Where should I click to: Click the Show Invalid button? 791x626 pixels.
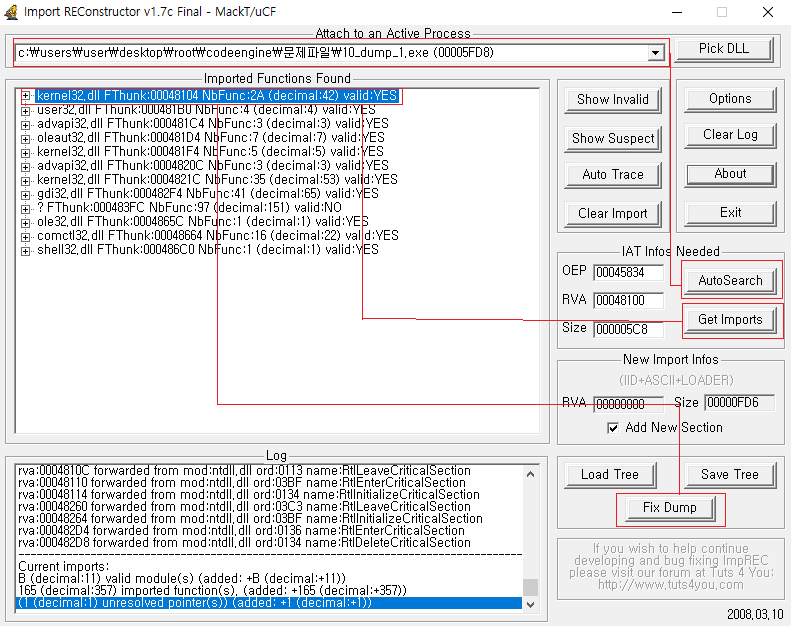coord(612,100)
